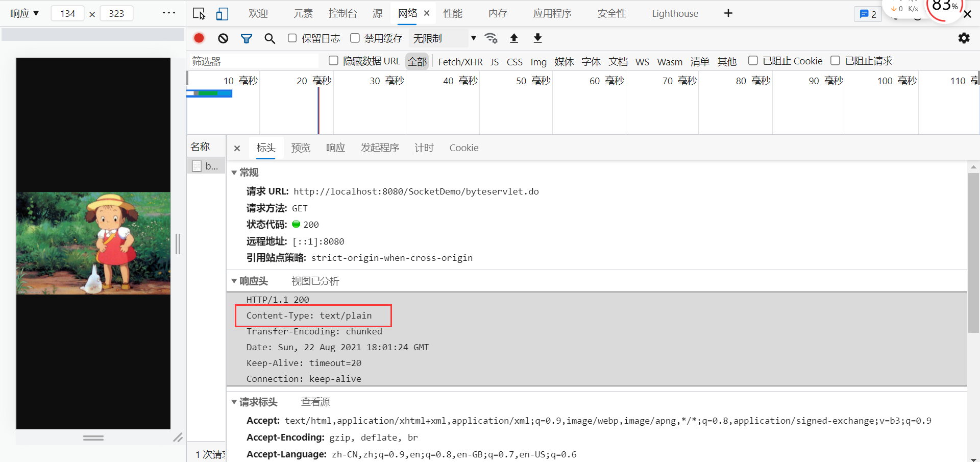The image size is (980, 462).
Task: Filter requests by WS
Action: tap(642, 61)
